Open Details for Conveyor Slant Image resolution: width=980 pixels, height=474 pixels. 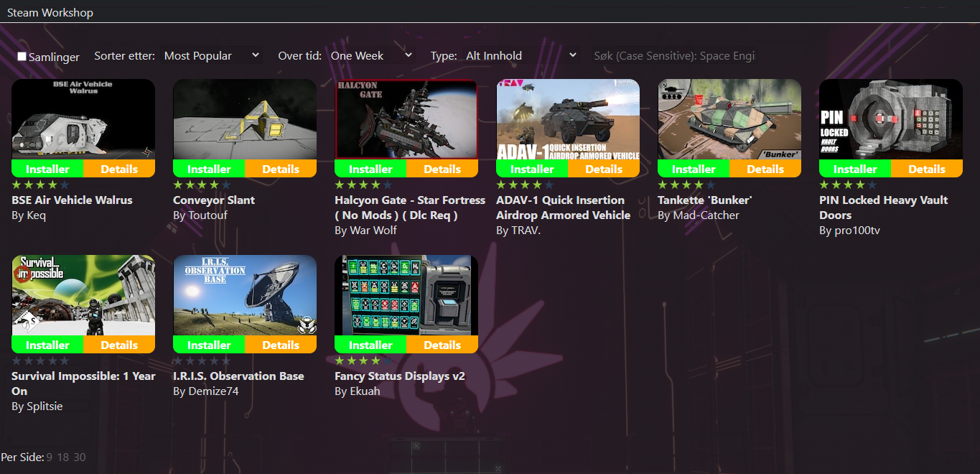[x=281, y=169]
